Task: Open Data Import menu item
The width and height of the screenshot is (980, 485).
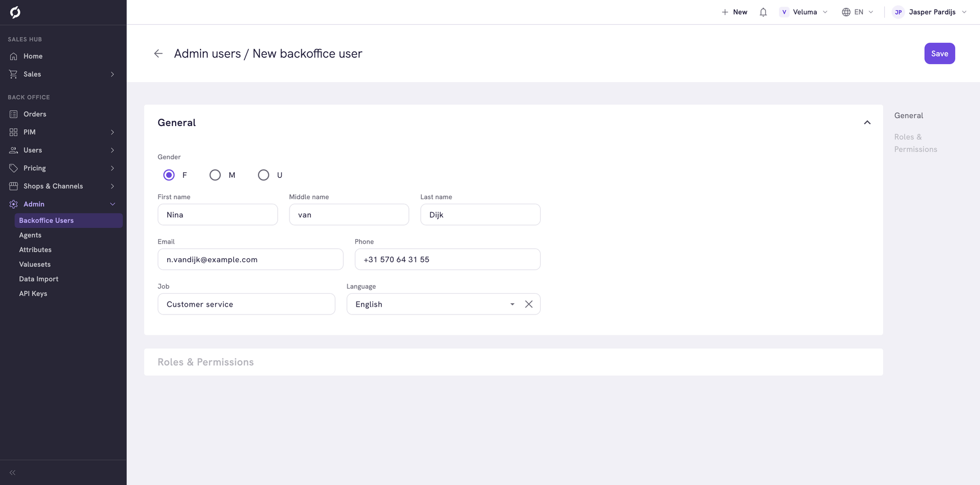Action: click(39, 279)
